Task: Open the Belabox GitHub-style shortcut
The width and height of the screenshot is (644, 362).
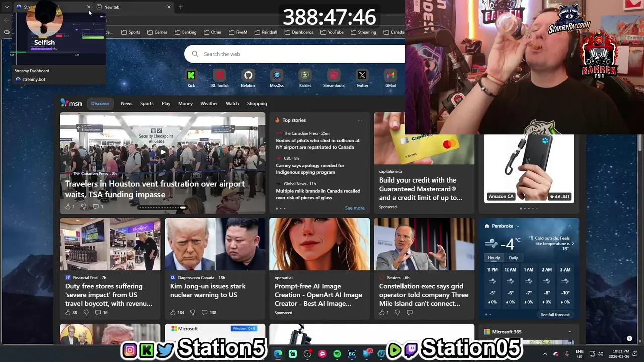Action: click(248, 75)
